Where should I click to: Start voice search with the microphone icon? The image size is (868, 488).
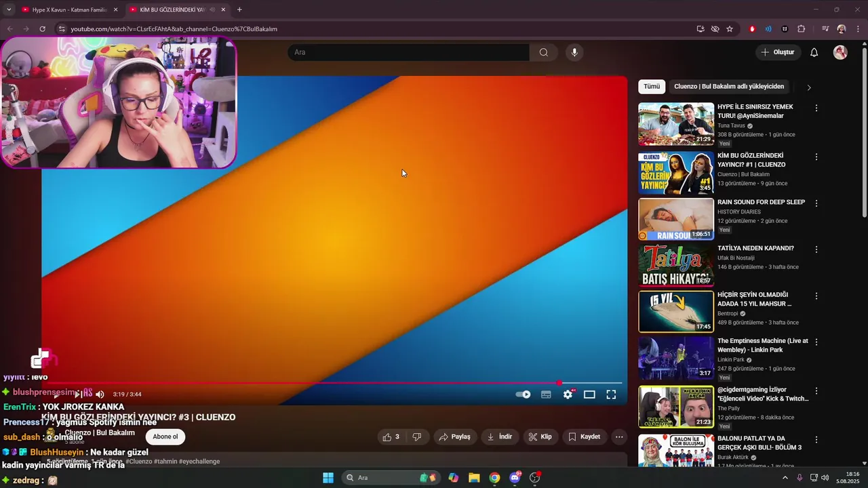click(574, 52)
